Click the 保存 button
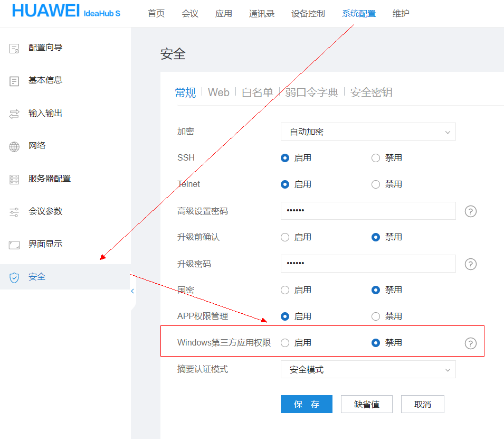The image size is (504, 439). 306,404
